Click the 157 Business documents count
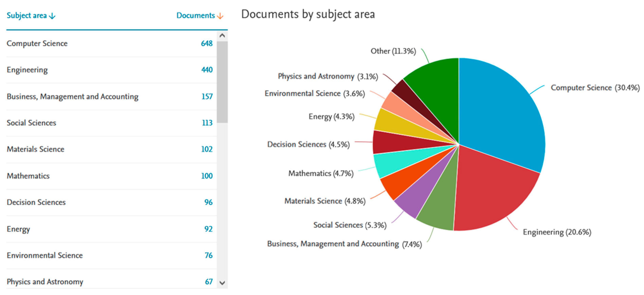This screenshot has height=295, width=644. [x=207, y=97]
